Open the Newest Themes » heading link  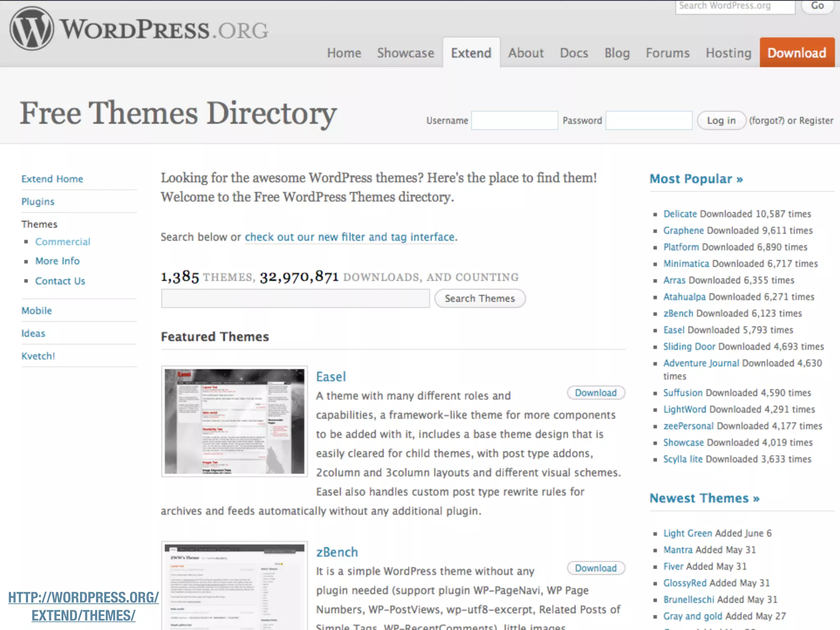[705, 498]
